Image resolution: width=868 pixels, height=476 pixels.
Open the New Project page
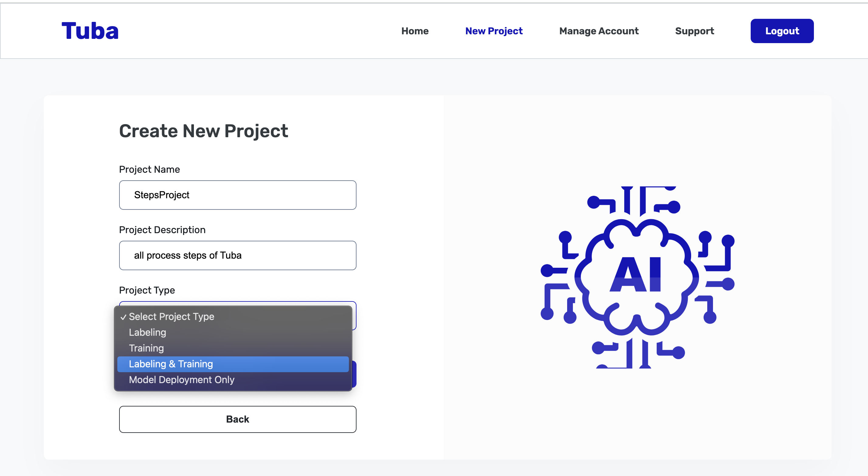(494, 31)
